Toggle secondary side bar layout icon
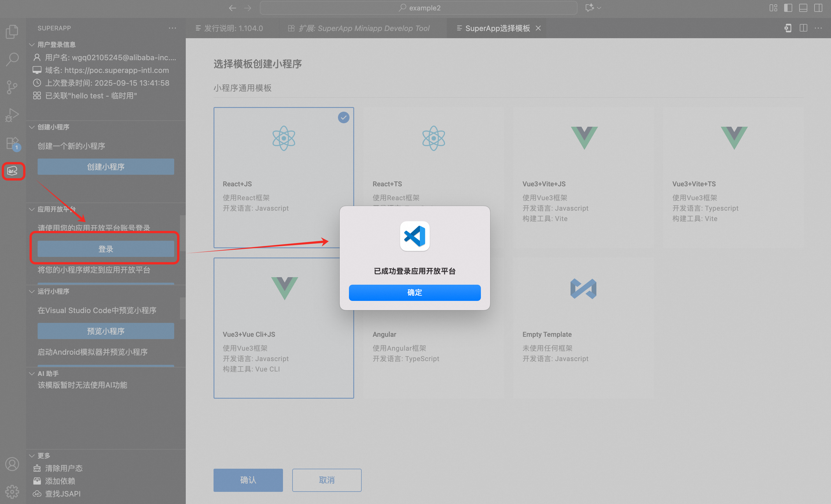Screen dimensions: 831x504 click(818, 8)
